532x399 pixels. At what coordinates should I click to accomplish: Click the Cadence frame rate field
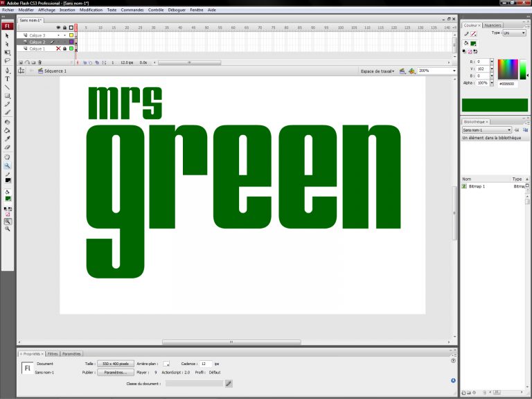[x=206, y=364]
